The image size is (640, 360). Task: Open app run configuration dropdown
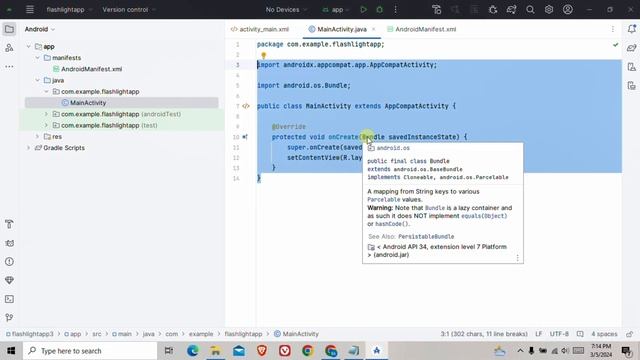tap(336, 9)
